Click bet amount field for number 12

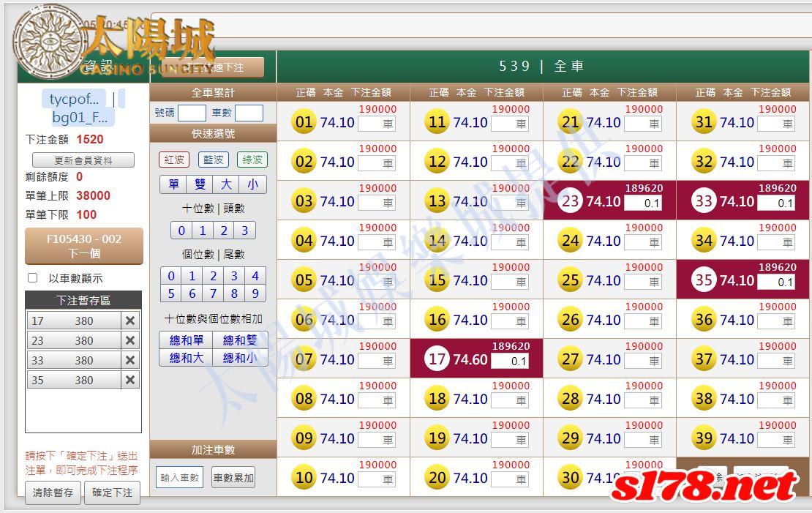click(x=510, y=164)
